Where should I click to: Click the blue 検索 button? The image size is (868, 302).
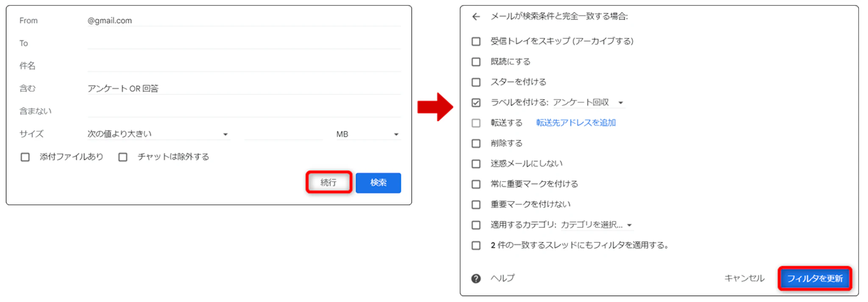378,183
